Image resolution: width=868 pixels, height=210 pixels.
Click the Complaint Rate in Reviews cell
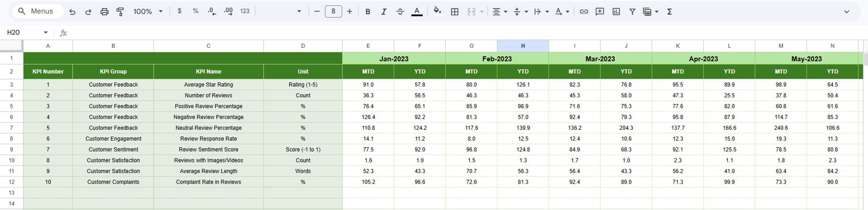208,182
